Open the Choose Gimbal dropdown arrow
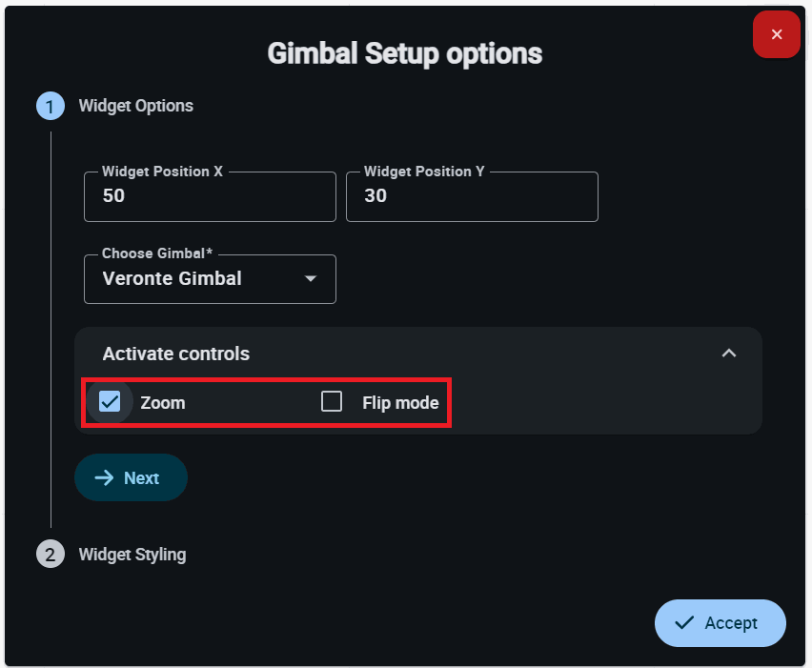 tap(310, 279)
